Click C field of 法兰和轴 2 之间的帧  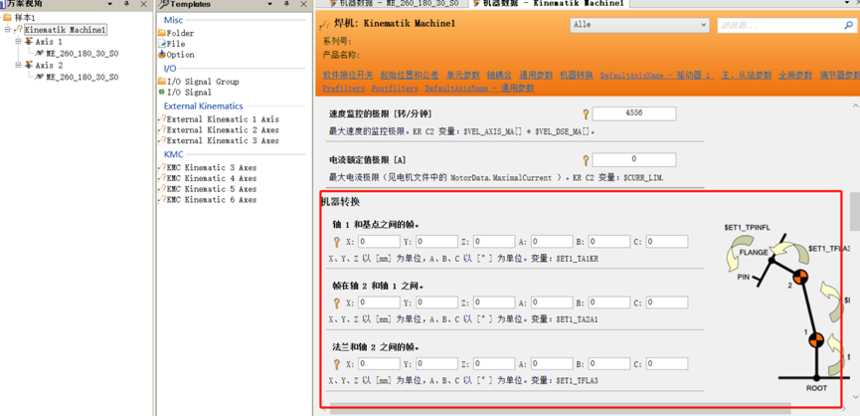(667, 363)
